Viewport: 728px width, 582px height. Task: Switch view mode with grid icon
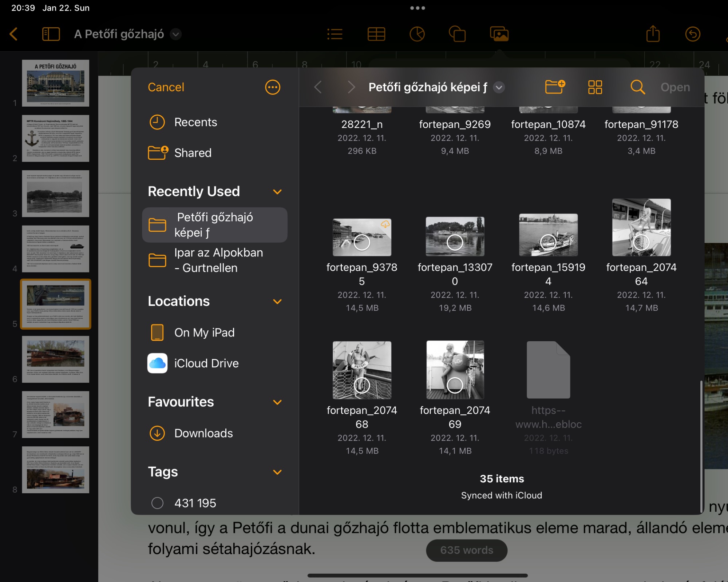(595, 87)
